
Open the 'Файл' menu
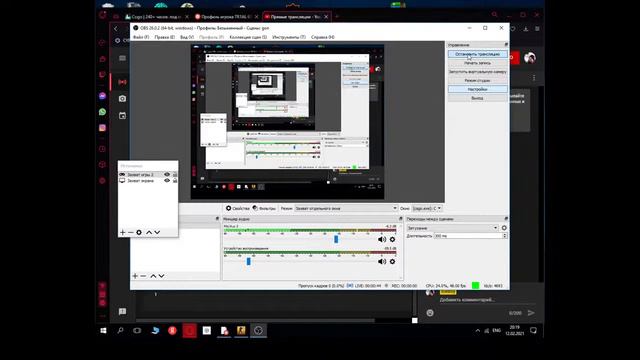pos(141,37)
